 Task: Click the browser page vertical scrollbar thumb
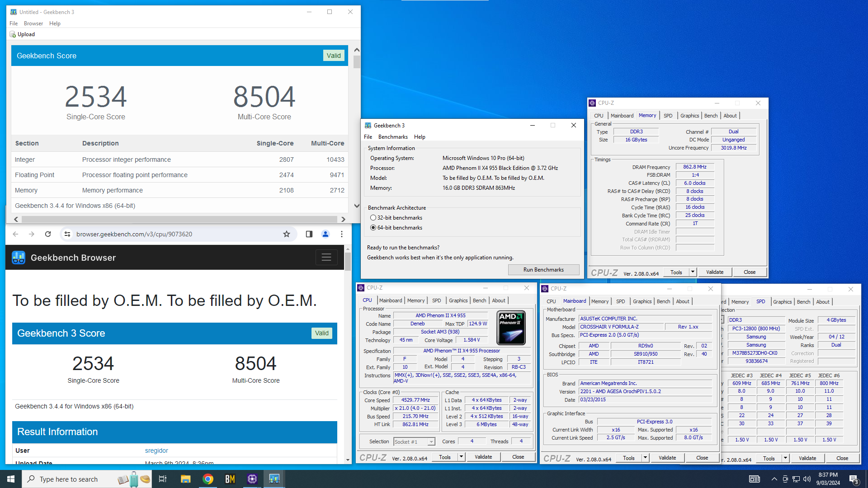pos(348,261)
